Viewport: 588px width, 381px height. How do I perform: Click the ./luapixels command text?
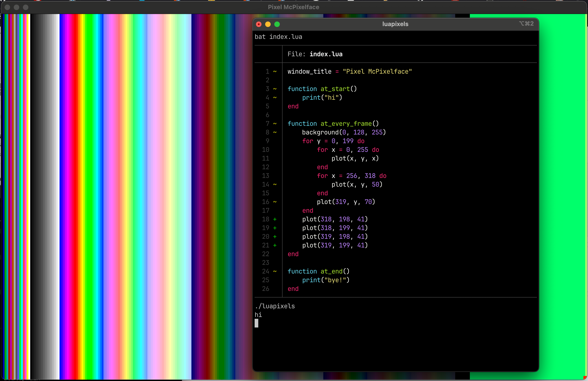pyautogui.click(x=275, y=306)
